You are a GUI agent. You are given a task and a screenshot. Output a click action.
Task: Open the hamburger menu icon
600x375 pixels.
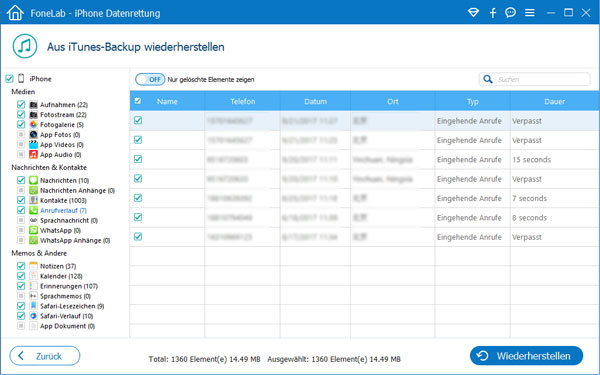tap(530, 13)
